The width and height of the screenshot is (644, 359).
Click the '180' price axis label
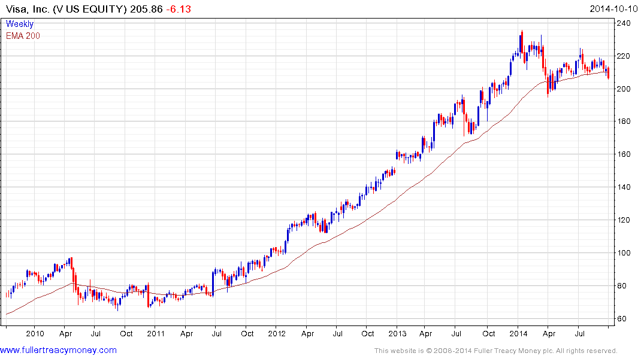tap(624, 121)
